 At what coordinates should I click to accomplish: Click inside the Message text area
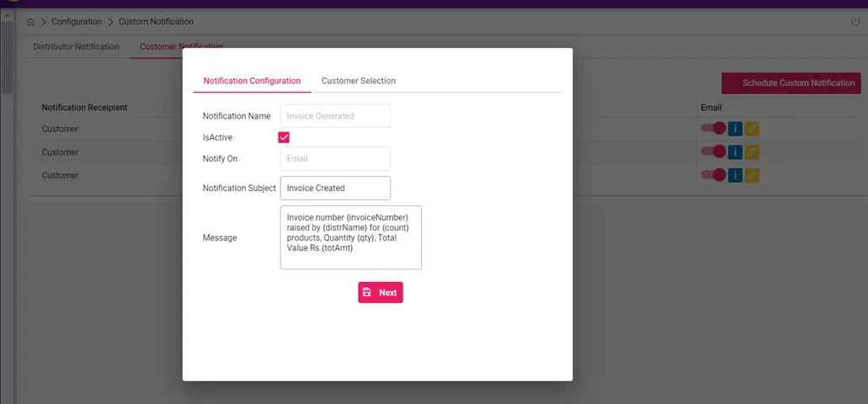click(351, 237)
